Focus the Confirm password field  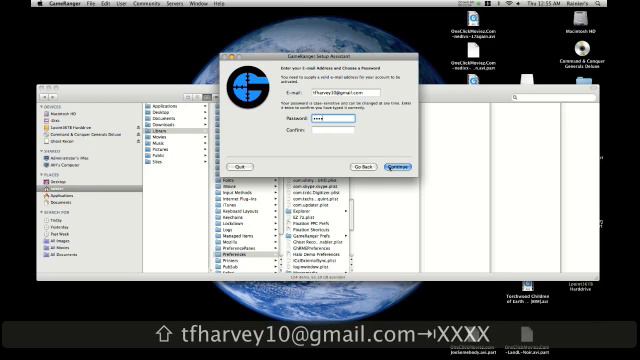333,130
